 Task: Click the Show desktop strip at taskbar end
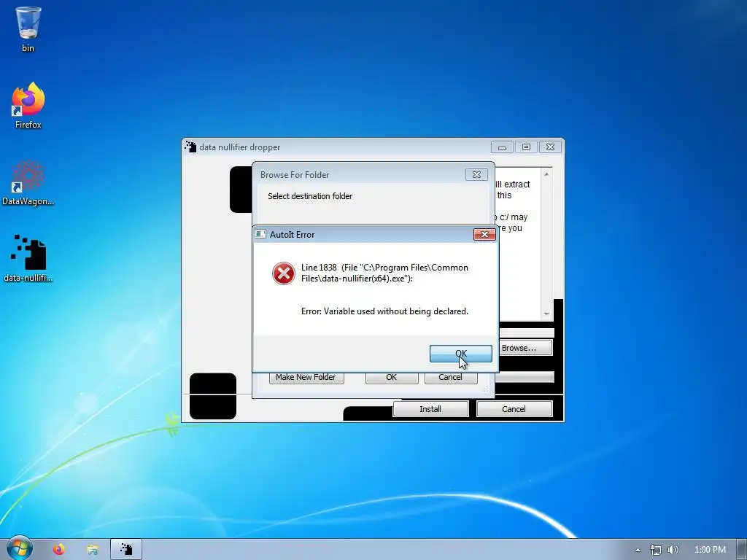742,550
